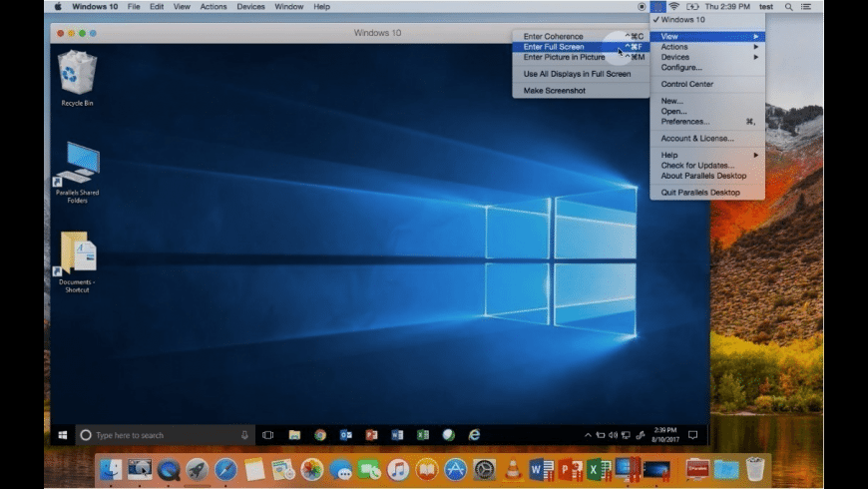Launch Finder from the macOS dock
The image size is (868, 489).
(x=111, y=469)
